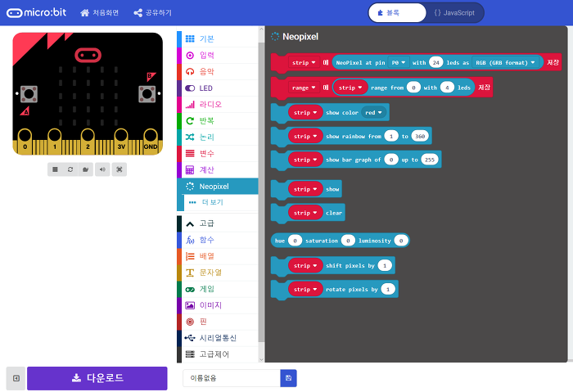Open 이미지 images category icon
This screenshot has height=392, width=573.
pyautogui.click(x=190, y=305)
